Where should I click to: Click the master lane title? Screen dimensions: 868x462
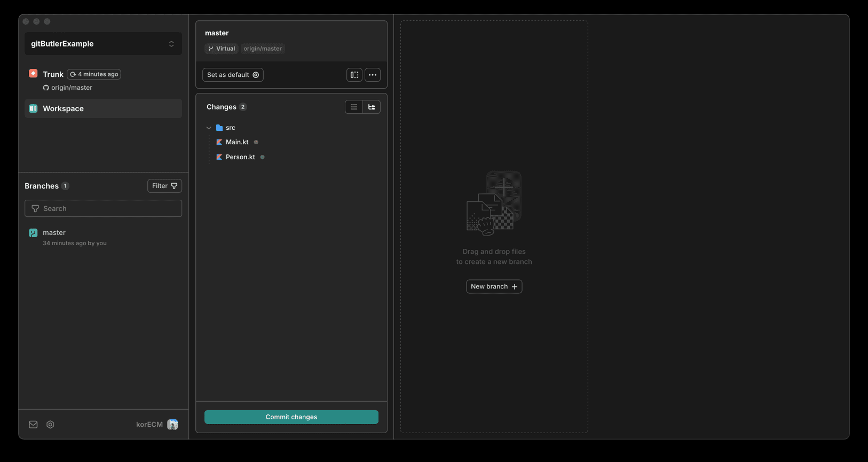[x=217, y=33]
